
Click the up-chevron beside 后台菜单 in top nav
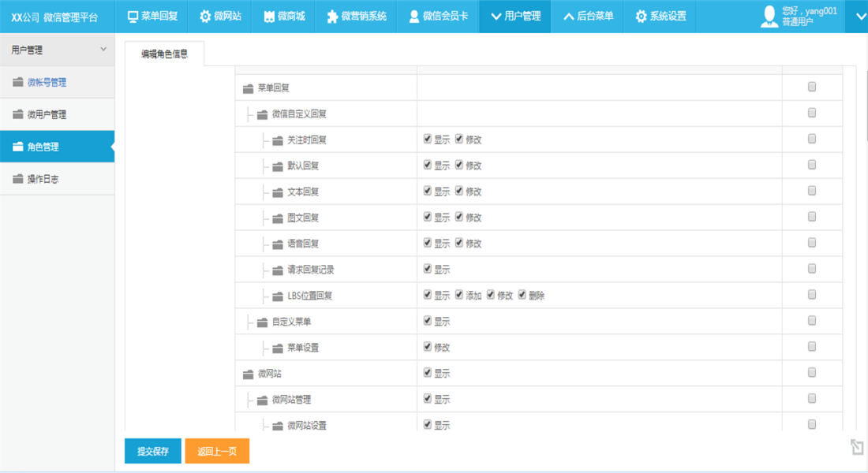568,17
